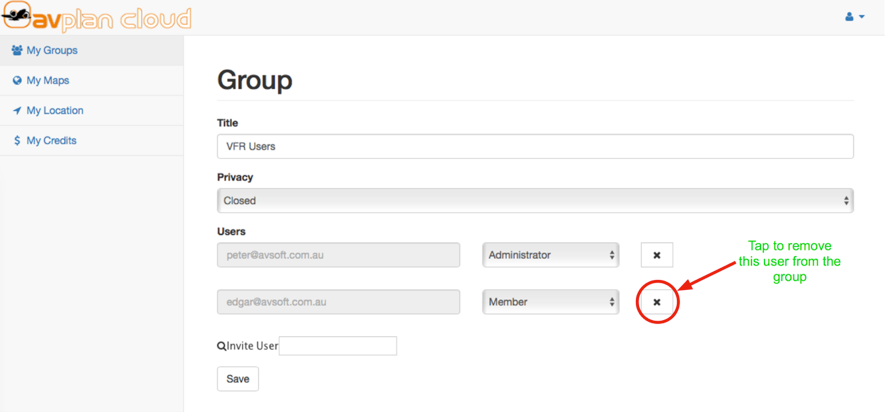Screen dimensions: 885x412
Task: Open My Credits page
Action: coord(52,141)
